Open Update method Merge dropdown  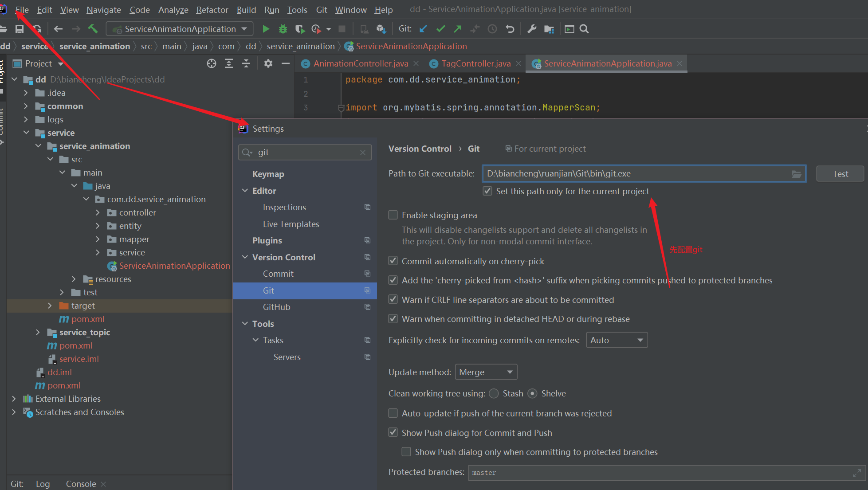(486, 372)
